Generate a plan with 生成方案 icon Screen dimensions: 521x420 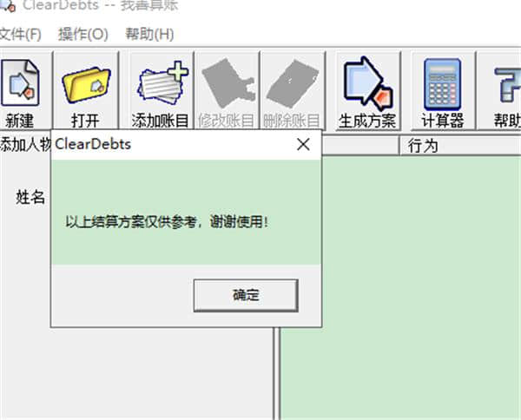pos(368,91)
